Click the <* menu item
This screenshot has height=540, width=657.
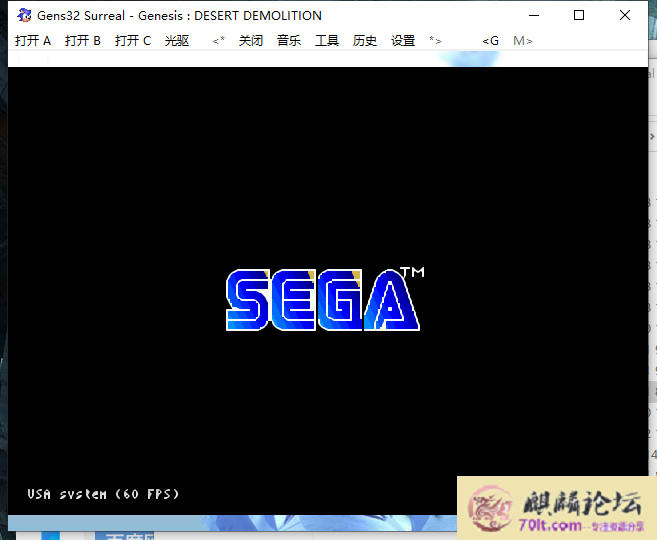coord(219,41)
